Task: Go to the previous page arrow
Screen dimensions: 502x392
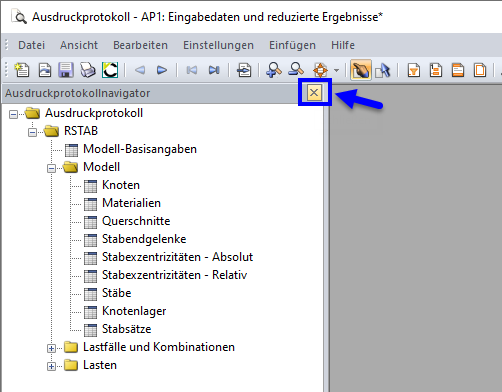Action: point(140,70)
